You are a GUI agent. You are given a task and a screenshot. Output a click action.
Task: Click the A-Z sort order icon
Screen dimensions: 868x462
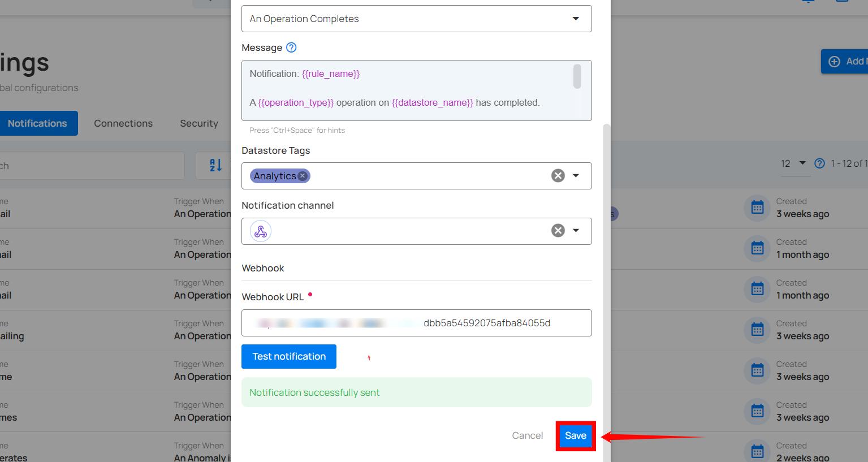(215, 166)
